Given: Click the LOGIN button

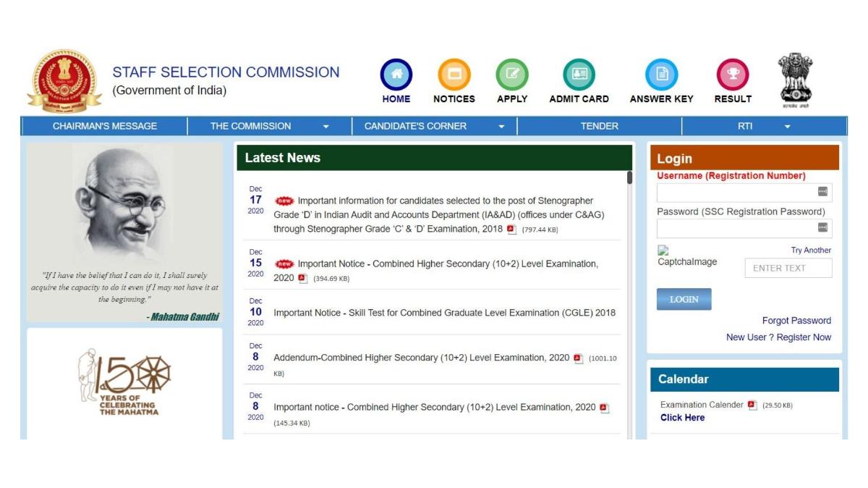Looking at the screenshot, I should point(683,298).
